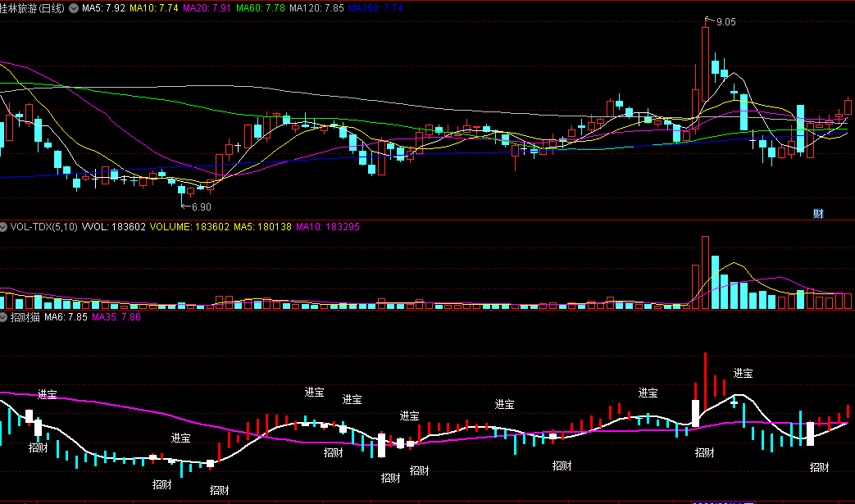Click the yellow MA10: 7.74 label

[x=154, y=8]
